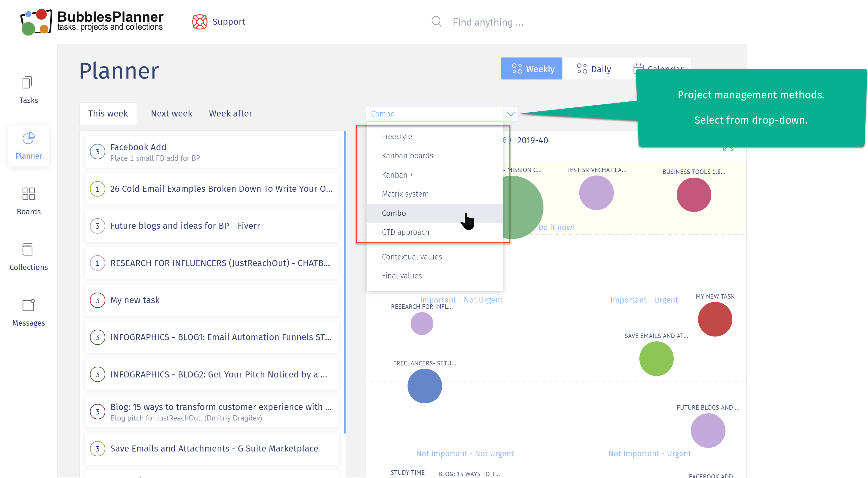Choose Kanban + method
The height and width of the screenshot is (478, 868).
434,175
